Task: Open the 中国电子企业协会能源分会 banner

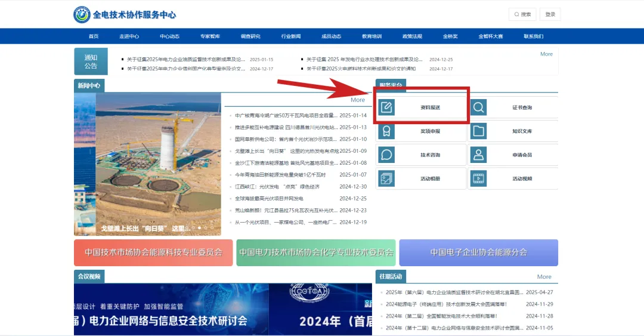Action: 478,252
